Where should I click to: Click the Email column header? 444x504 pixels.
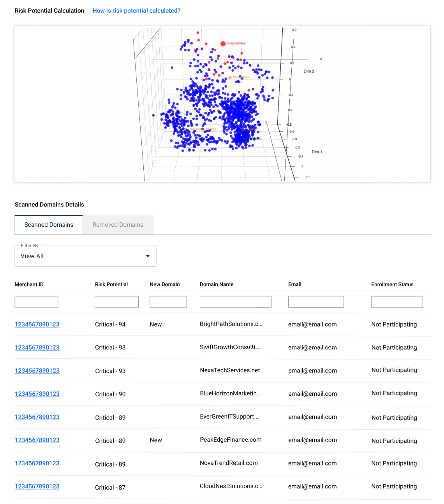295,284
